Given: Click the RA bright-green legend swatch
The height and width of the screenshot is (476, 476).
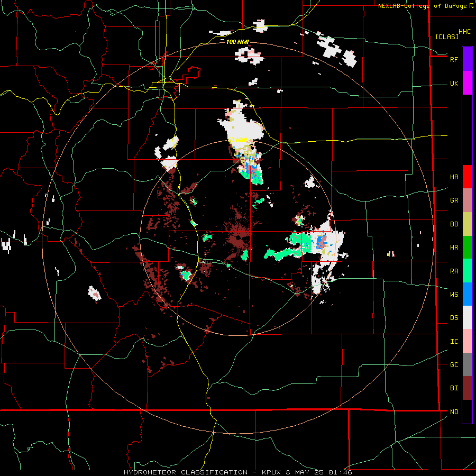Looking at the screenshot, I should coord(467,271).
